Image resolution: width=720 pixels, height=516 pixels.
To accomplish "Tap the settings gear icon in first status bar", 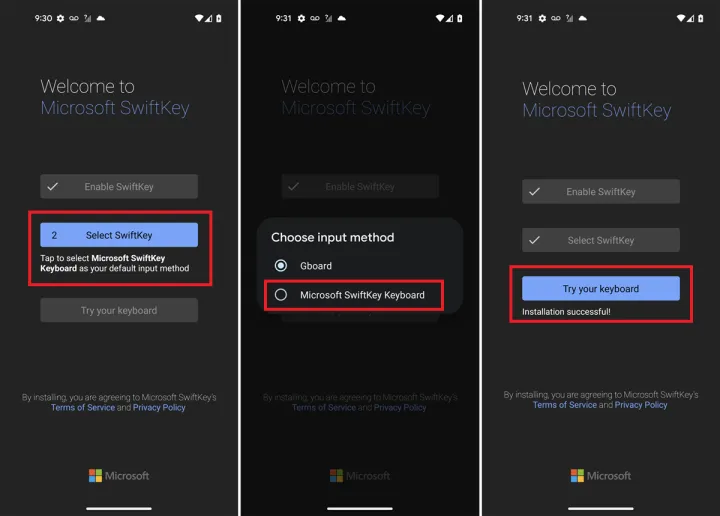I will tap(61, 18).
